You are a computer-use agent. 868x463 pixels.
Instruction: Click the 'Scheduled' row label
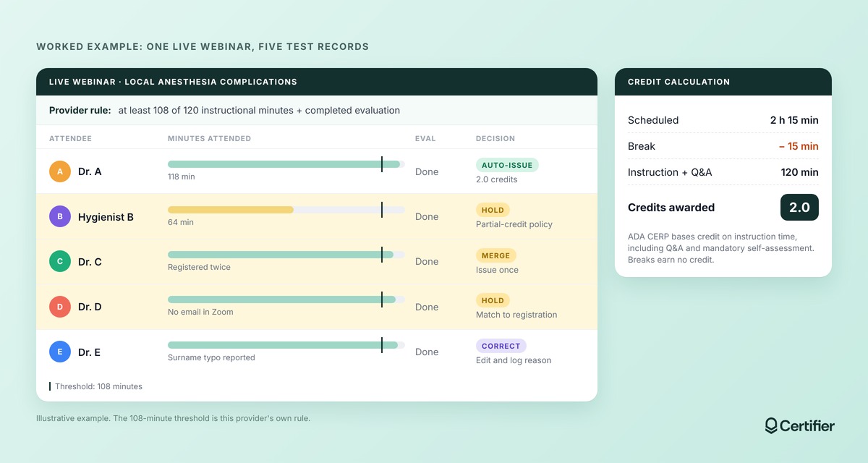click(x=653, y=120)
